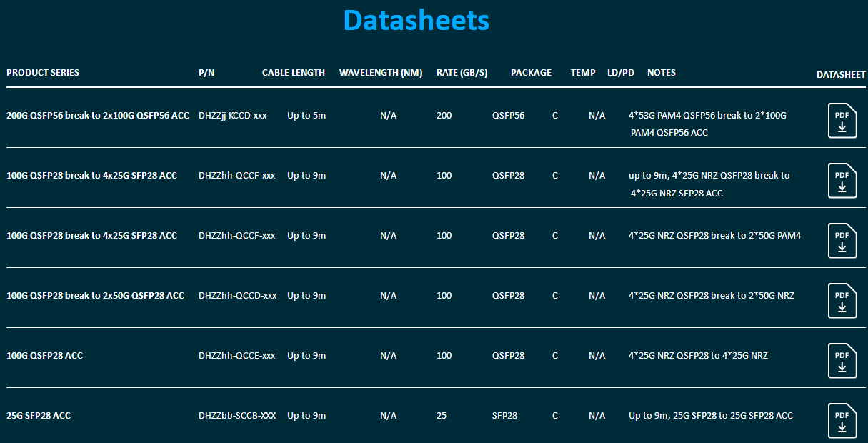Click the WAVELENGTH (NM) column header
The width and height of the screenshot is (868, 443).
381,73
